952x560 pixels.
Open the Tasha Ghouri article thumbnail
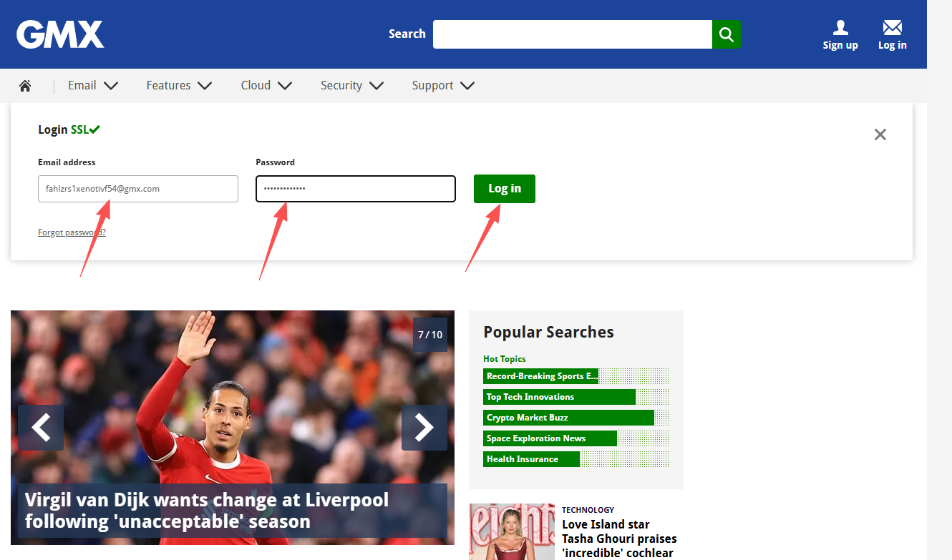click(512, 531)
